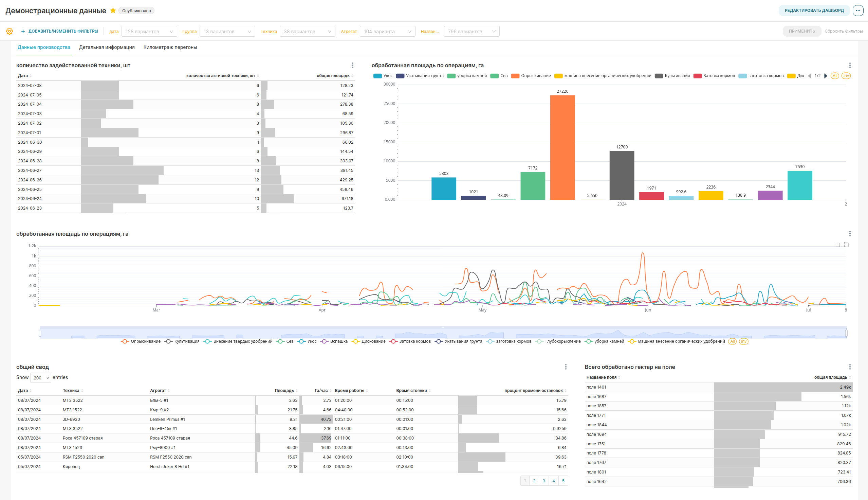Viewport: 868px width, 500px height.
Task: Click All button in bar chart legend
Action: tap(835, 76)
